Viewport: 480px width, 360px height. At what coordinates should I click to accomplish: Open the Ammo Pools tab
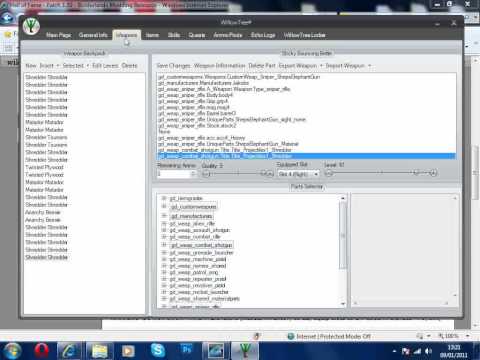point(228,35)
